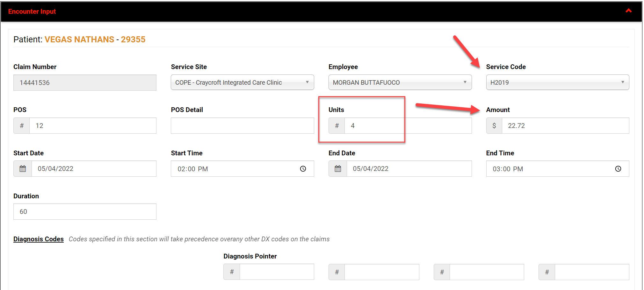The image size is (644, 290).
Task: Click the second Diagnosis Pointer field
Action: click(382, 272)
